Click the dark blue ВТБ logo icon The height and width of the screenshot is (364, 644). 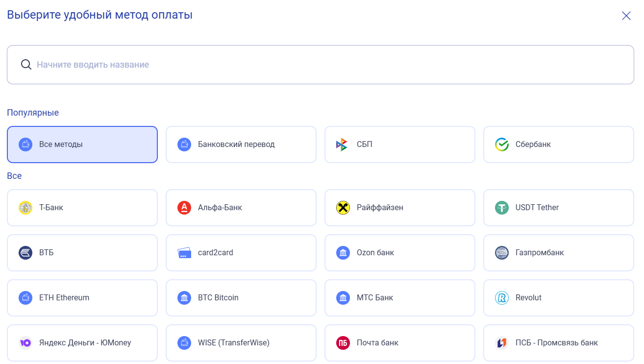[x=25, y=253]
